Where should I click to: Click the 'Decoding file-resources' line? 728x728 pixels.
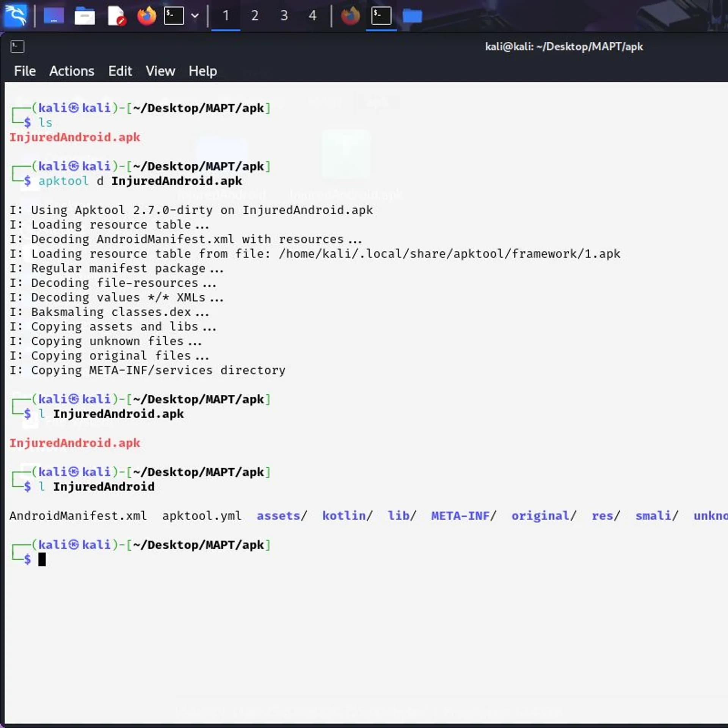tap(113, 283)
